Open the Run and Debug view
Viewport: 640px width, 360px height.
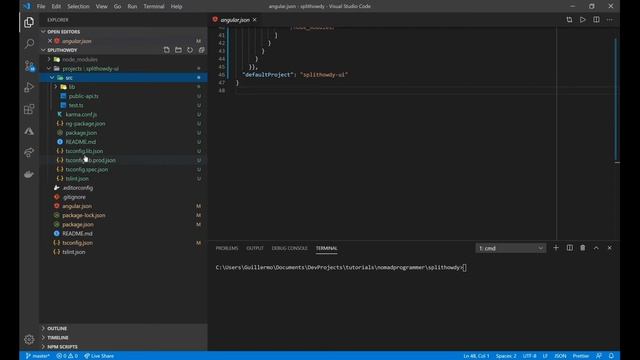tap(29, 87)
